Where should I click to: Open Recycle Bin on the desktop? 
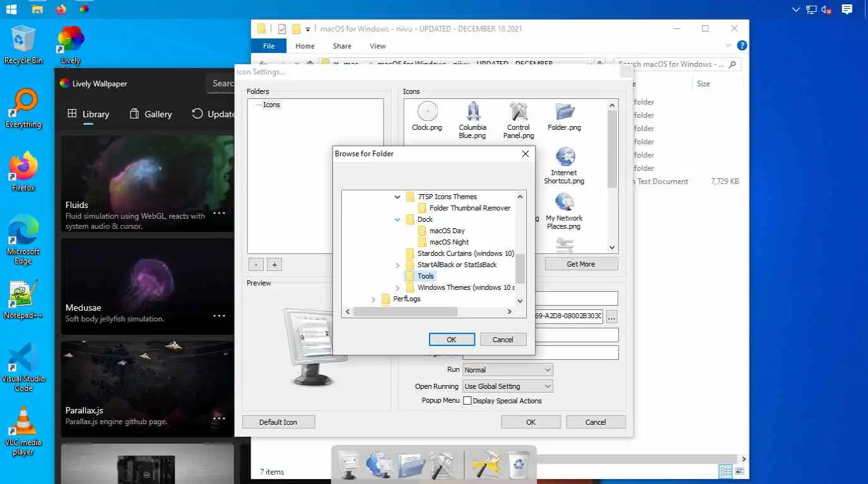(23, 45)
